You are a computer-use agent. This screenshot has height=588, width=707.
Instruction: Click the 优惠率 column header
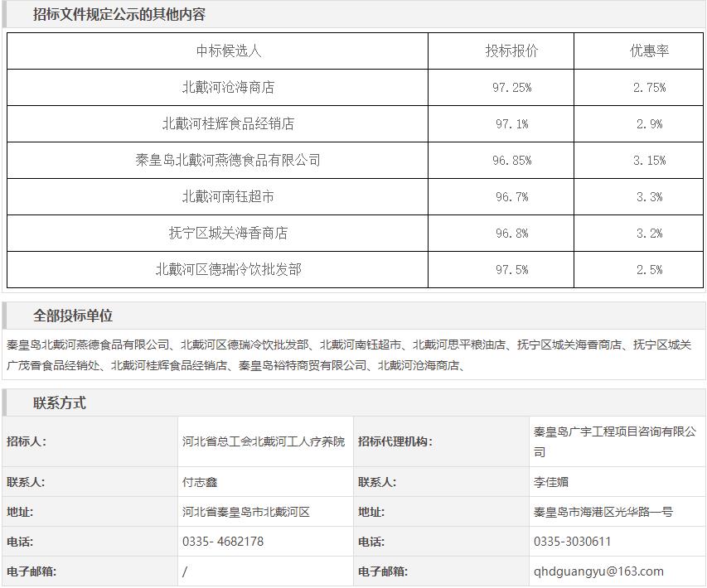(x=649, y=51)
